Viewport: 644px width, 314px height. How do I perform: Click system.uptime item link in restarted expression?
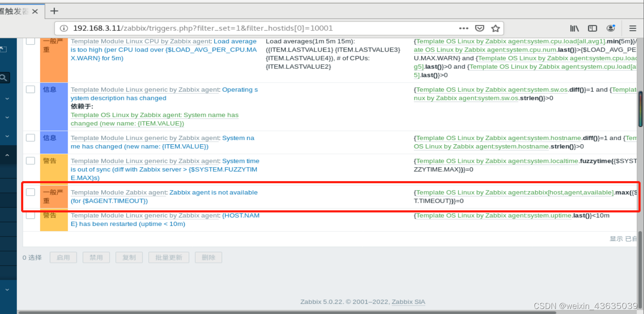tap(494, 215)
